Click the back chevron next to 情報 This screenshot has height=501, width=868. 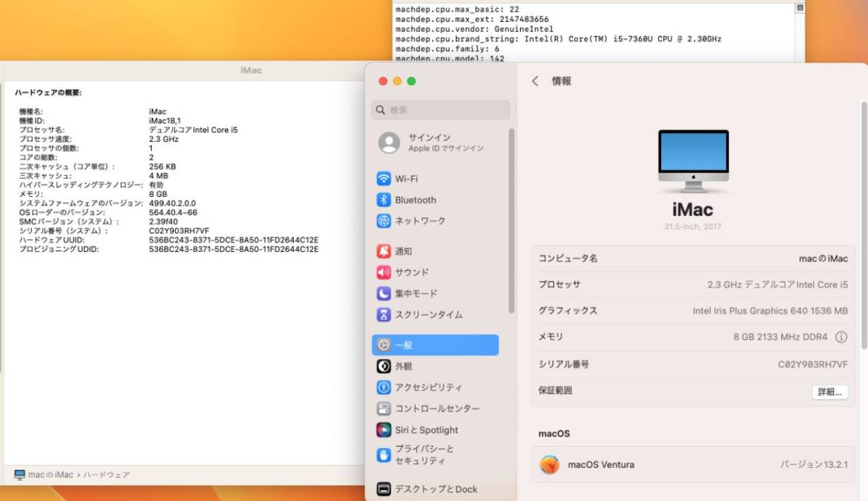pyautogui.click(x=534, y=81)
